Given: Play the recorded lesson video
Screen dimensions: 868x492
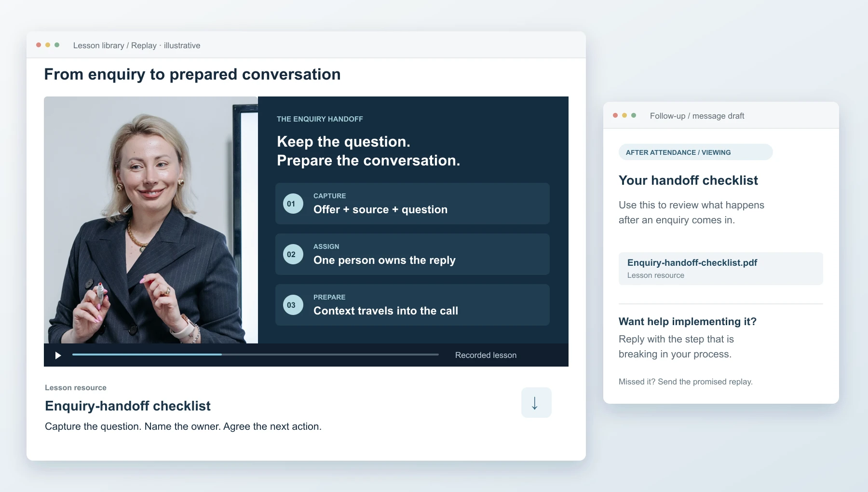Looking at the screenshot, I should click(x=58, y=355).
